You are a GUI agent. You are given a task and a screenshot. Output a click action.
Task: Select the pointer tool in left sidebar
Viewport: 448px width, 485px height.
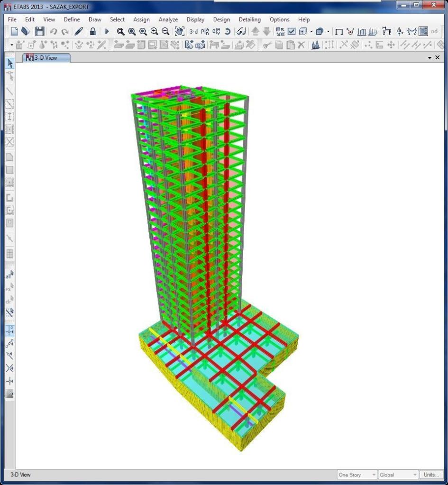click(x=9, y=64)
